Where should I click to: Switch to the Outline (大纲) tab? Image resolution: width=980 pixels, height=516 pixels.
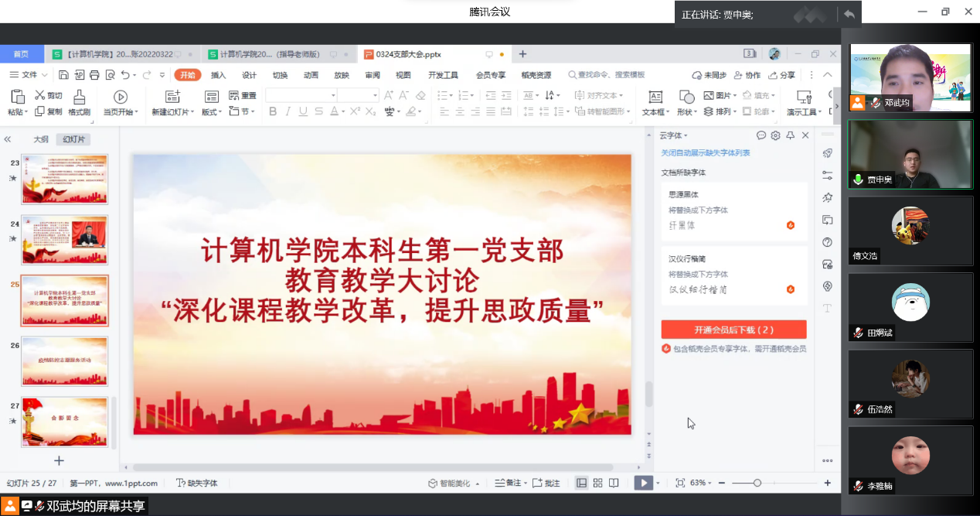(x=41, y=139)
